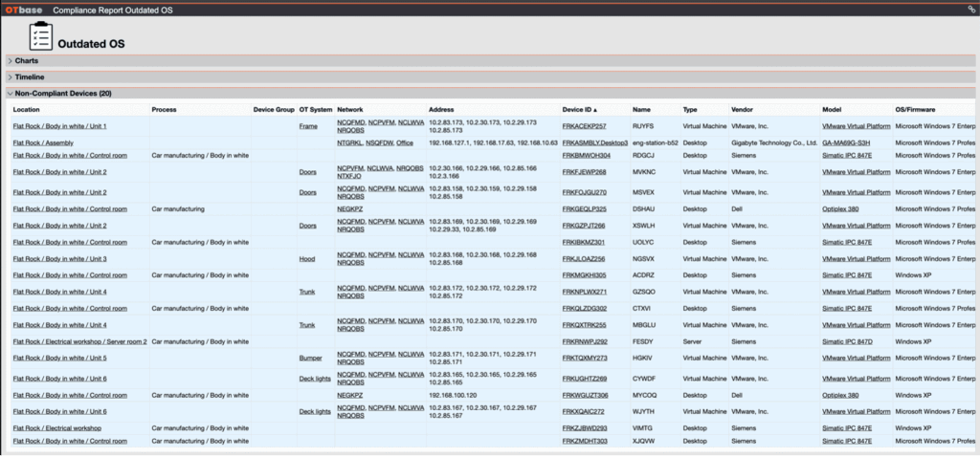This screenshot has width=980, height=458.
Task: Open the Frame OT system link
Action: pyautogui.click(x=309, y=126)
